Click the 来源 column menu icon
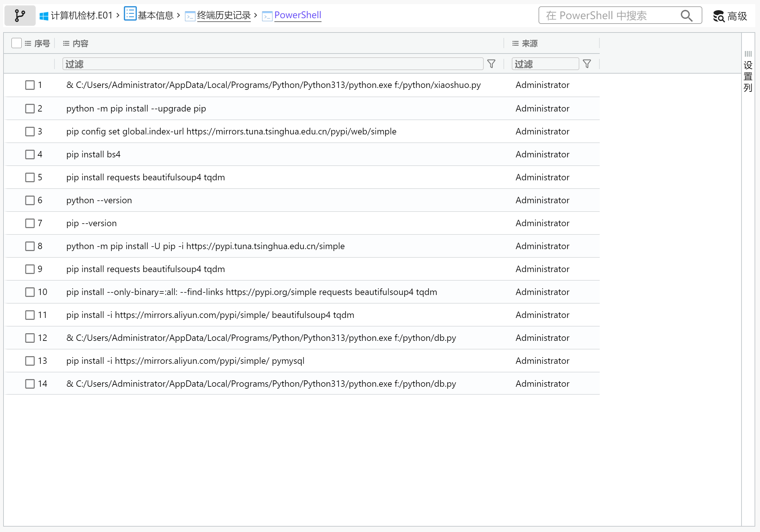The image size is (760, 532). [515, 43]
